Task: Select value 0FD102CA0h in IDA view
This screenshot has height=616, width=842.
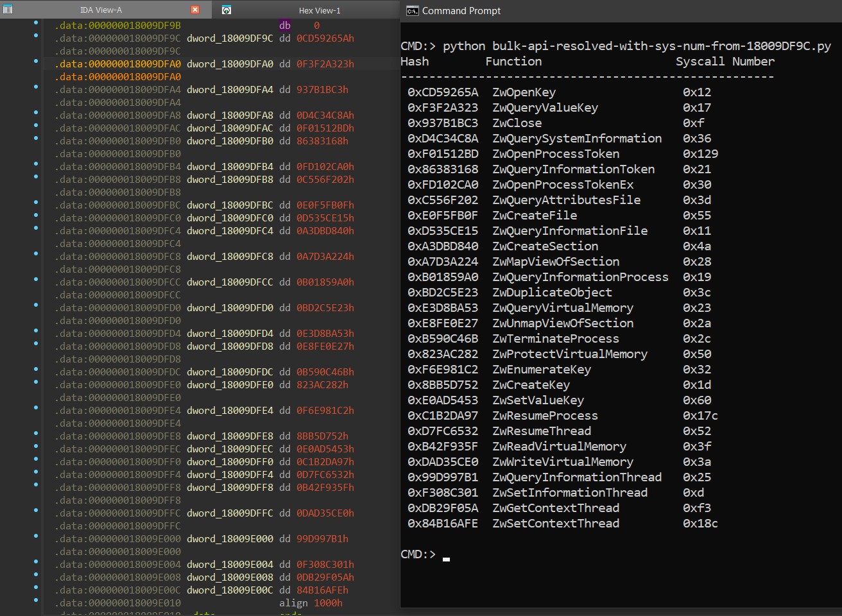Action: (x=325, y=167)
